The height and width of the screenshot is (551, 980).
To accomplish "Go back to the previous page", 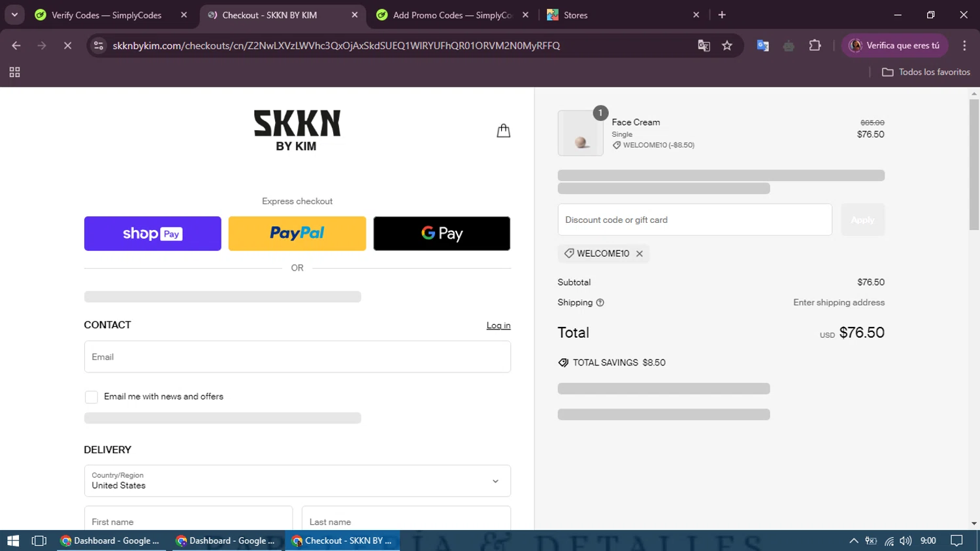I will [x=16, y=46].
